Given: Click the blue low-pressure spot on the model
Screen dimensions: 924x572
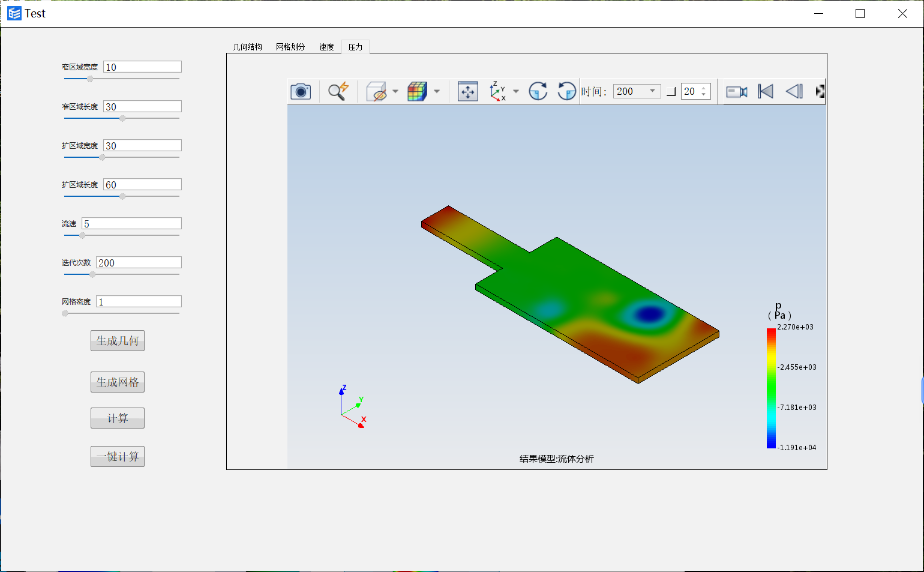Looking at the screenshot, I should pyautogui.click(x=649, y=313).
